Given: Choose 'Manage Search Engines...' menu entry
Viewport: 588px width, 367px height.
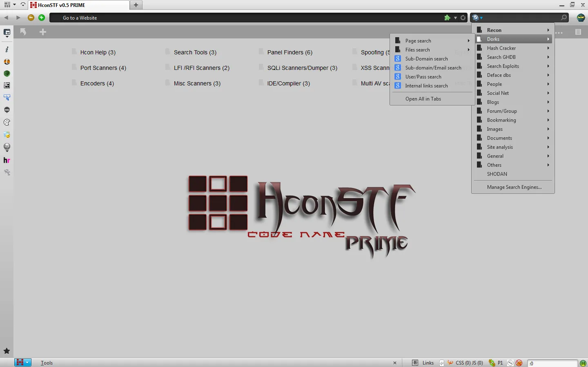Looking at the screenshot, I should pyautogui.click(x=514, y=187).
